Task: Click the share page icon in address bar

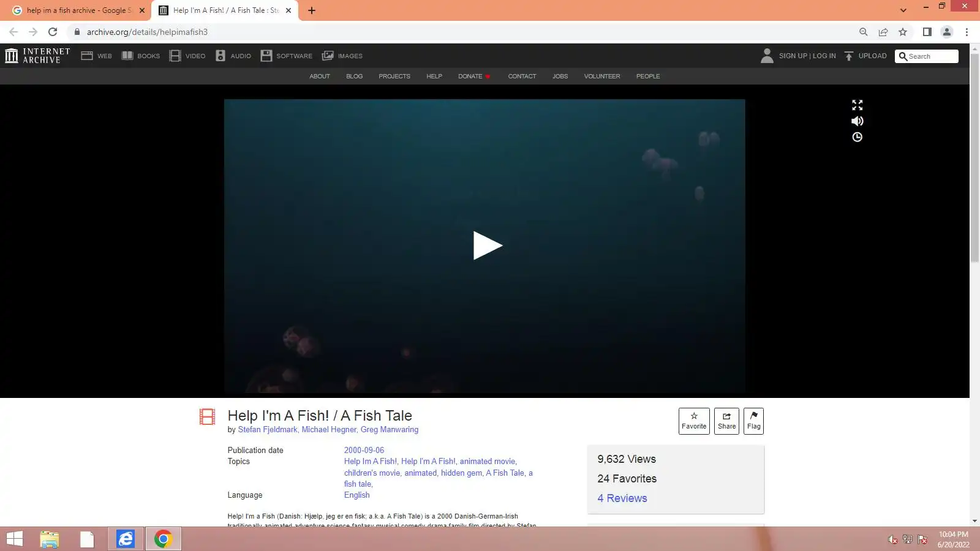Action: [883, 32]
